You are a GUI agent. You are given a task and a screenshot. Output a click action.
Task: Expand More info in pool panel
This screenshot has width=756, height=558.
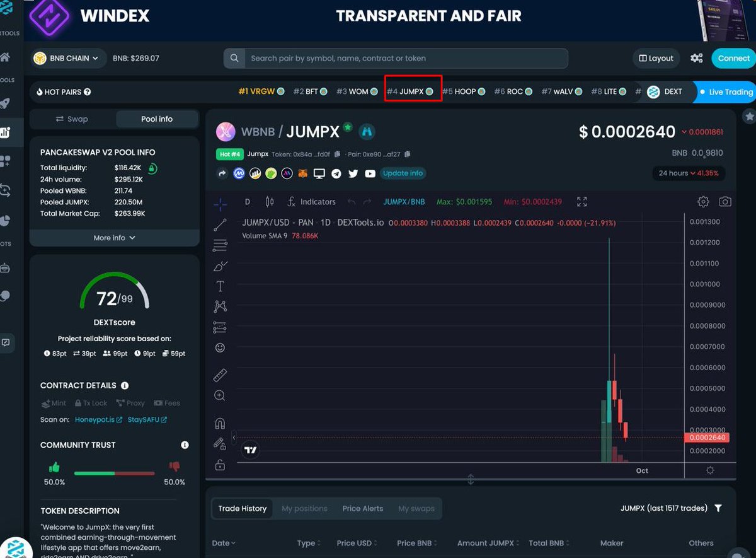click(115, 238)
